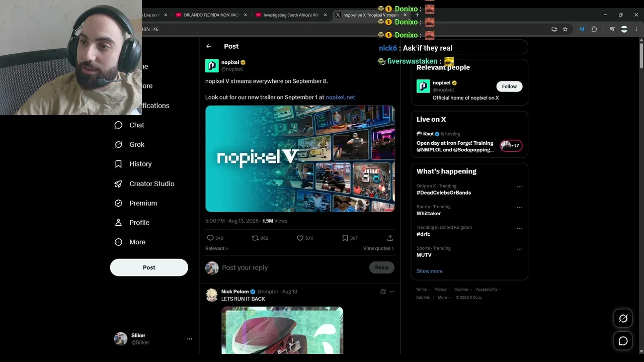Click the @nopixel handle under post author
Image resolution: width=644 pixels, height=362 pixels.
232,69
